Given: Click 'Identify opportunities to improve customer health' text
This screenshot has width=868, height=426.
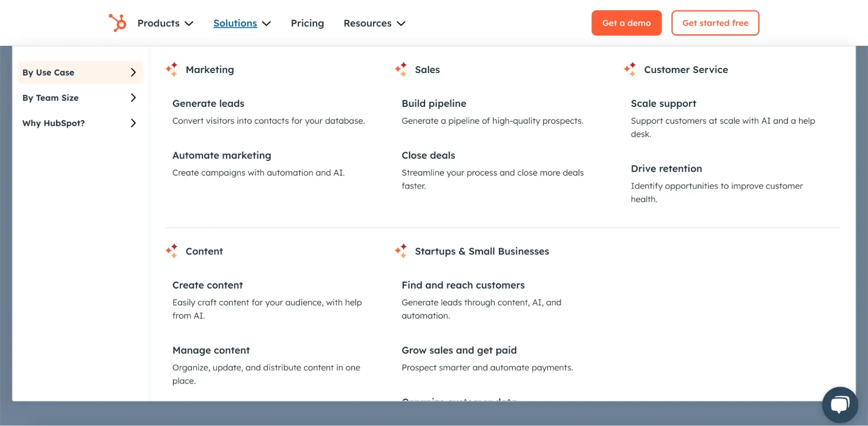Looking at the screenshot, I should [717, 193].
